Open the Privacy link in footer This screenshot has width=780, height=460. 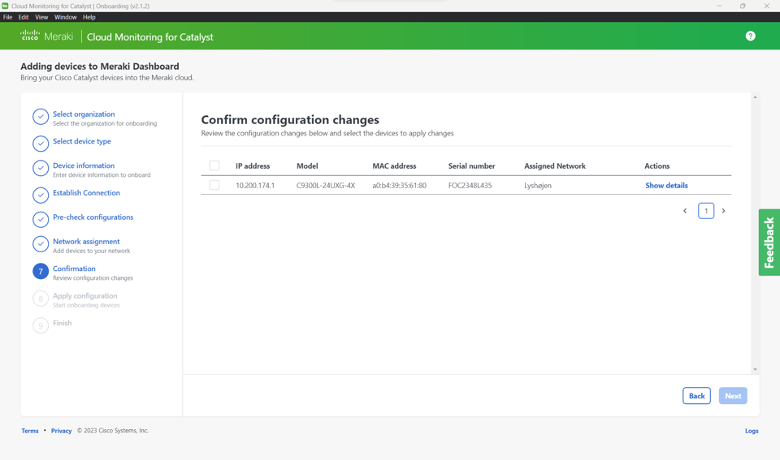(x=61, y=431)
